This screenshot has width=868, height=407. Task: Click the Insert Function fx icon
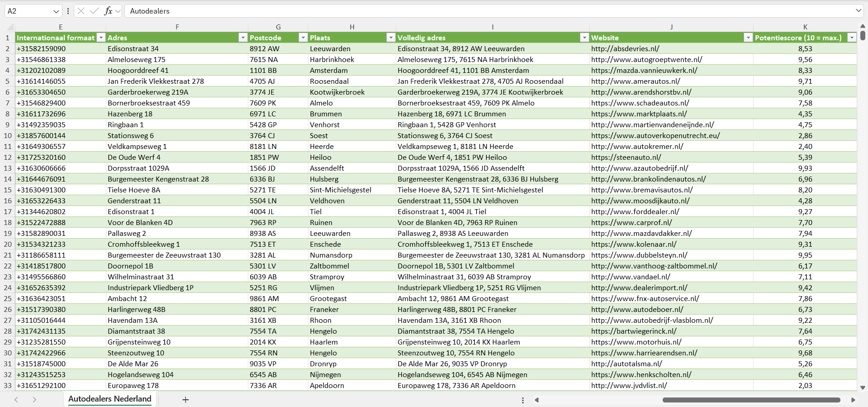[x=108, y=11]
